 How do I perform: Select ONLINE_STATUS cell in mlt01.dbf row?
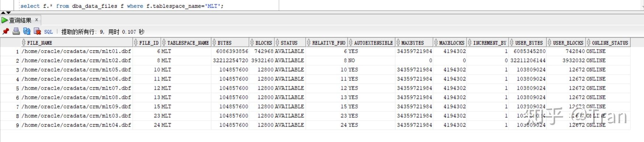point(608,51)
